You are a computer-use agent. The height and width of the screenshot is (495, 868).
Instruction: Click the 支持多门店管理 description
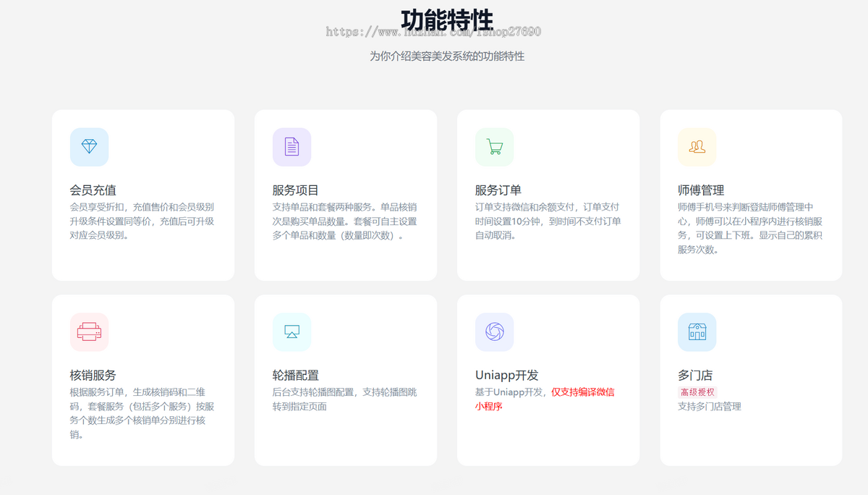click(710, 407)
